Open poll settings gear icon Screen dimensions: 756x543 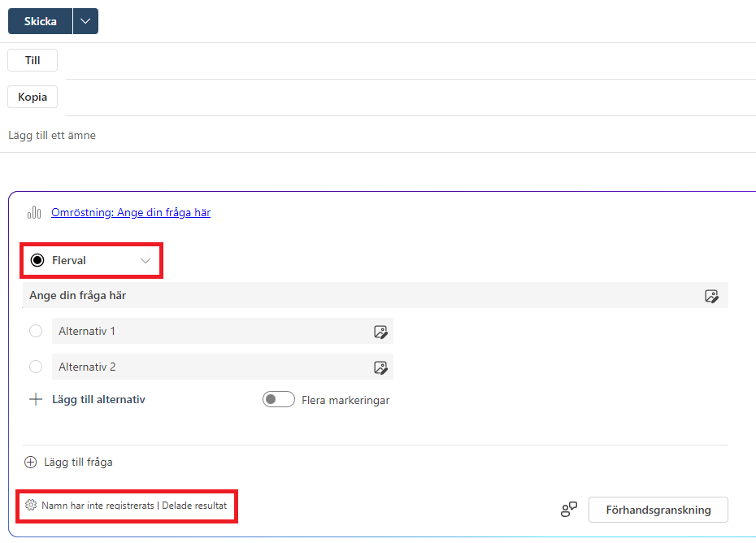31,505
